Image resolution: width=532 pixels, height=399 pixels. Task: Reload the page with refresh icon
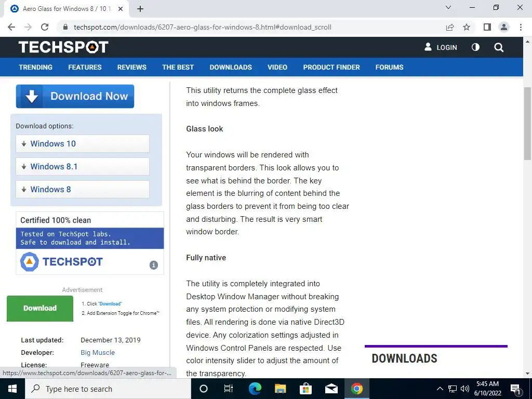coord(45,27)
